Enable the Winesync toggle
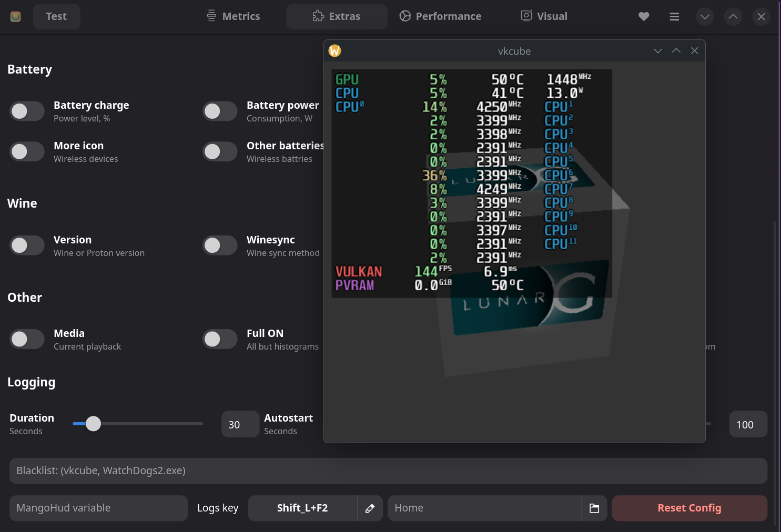 [x=220, y=245]
